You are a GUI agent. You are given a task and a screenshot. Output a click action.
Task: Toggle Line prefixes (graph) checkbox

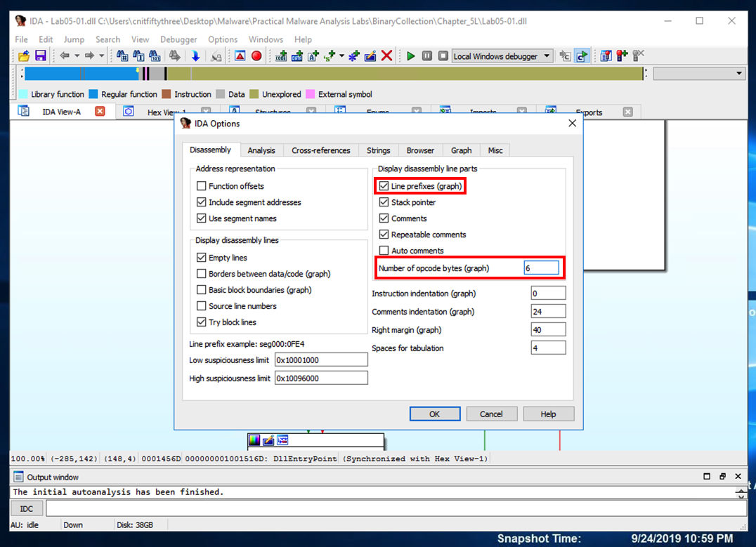point(384,186)
